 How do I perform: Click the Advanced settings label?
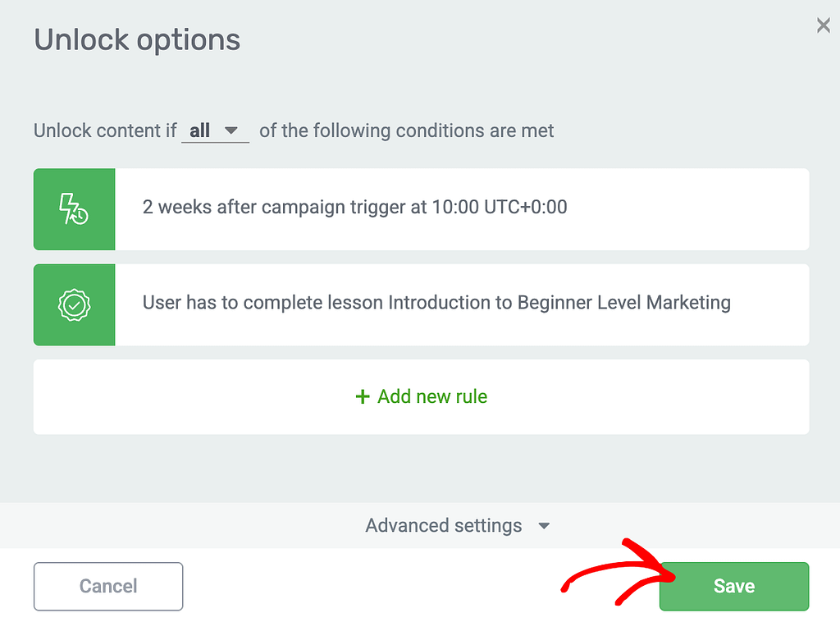[444, 525]
